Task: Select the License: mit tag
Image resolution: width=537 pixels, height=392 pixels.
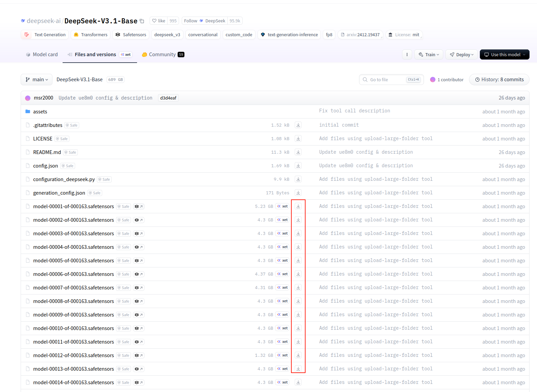Action: 404,35
